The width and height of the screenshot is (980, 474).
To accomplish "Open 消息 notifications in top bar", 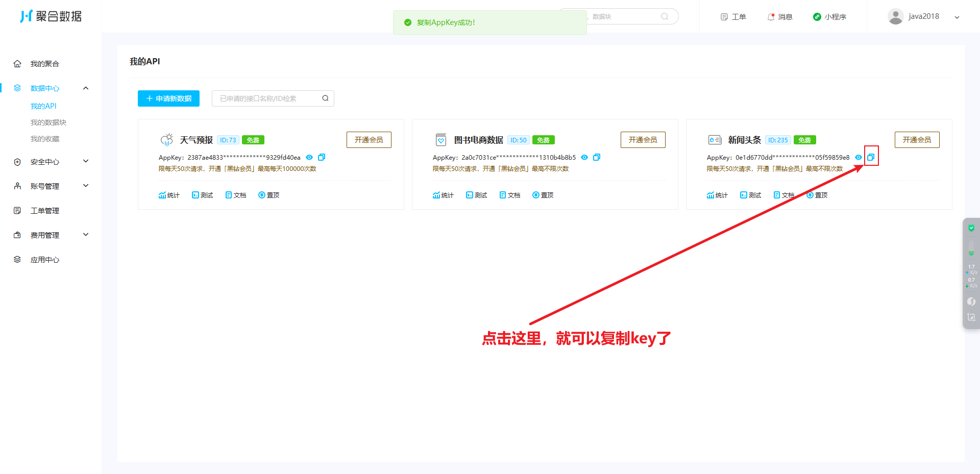I will pos(780,17).
